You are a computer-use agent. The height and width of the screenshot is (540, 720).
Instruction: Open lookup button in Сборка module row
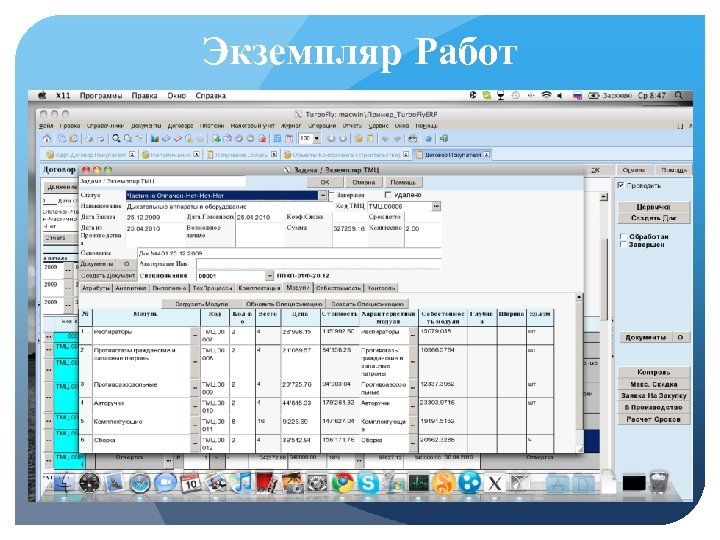[195, 444]
